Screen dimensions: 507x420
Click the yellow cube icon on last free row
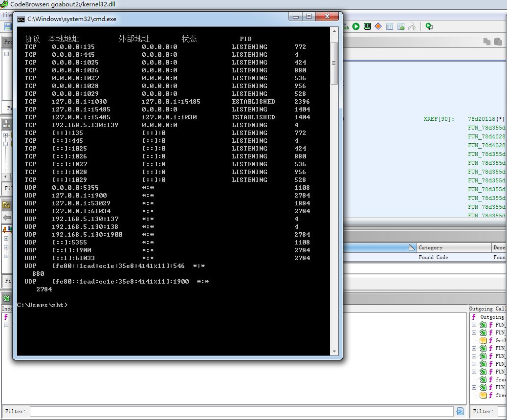tap(483, 395)
